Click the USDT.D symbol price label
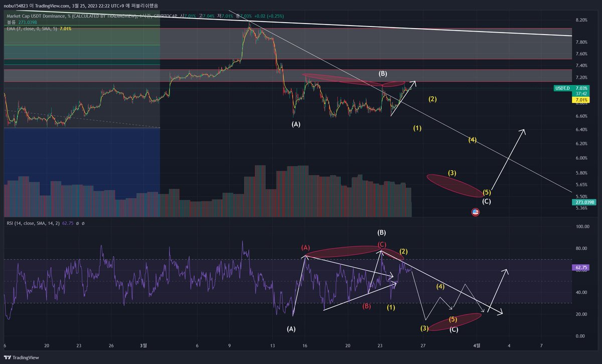Viewport: 602px width, 364px height. coord(563,88)
